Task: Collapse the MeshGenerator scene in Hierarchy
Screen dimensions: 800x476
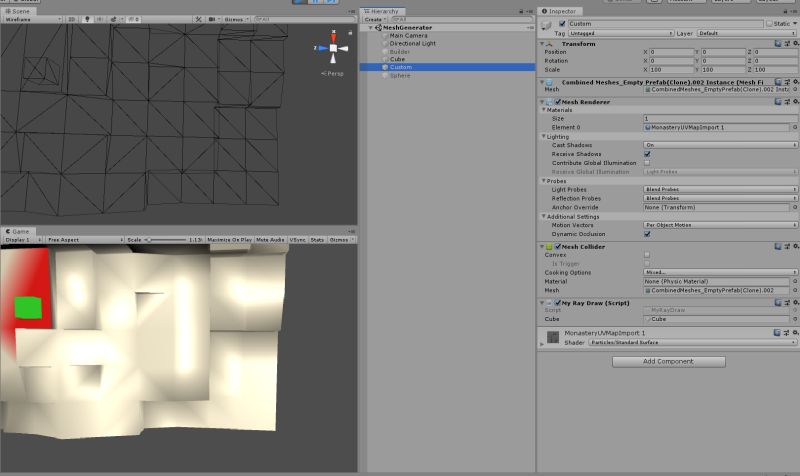Action: [370, 28]
